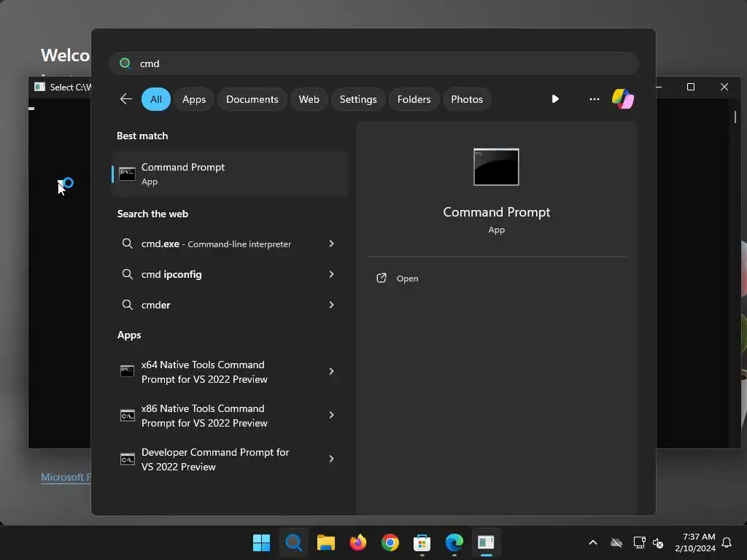Click the taskbar Search icon

(x=293, y=542)
